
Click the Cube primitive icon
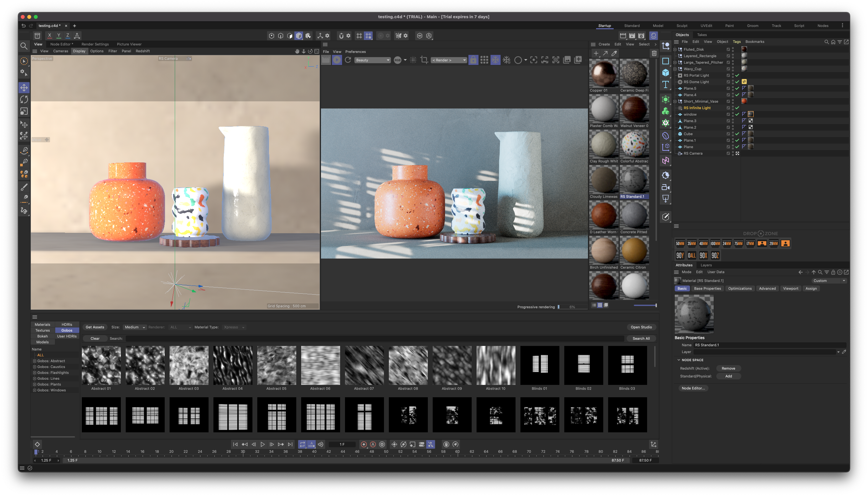[665, 72]
